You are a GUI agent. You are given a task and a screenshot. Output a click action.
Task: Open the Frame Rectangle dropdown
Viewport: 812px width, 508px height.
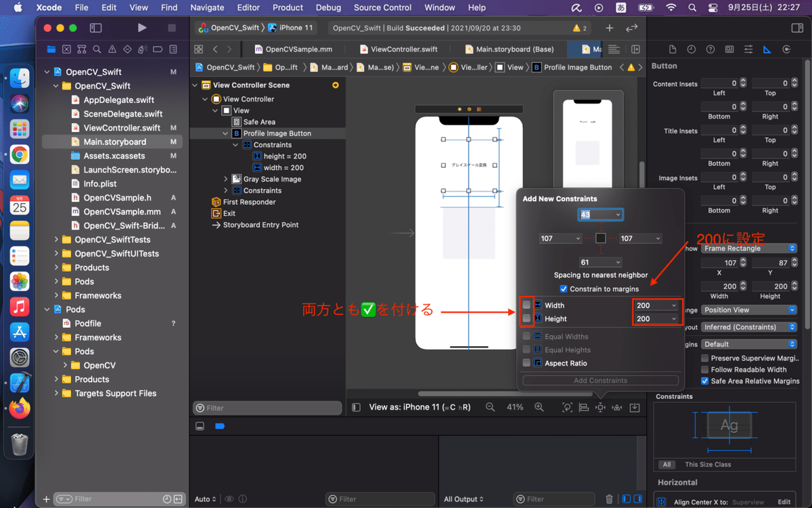(x=748, y=249)
